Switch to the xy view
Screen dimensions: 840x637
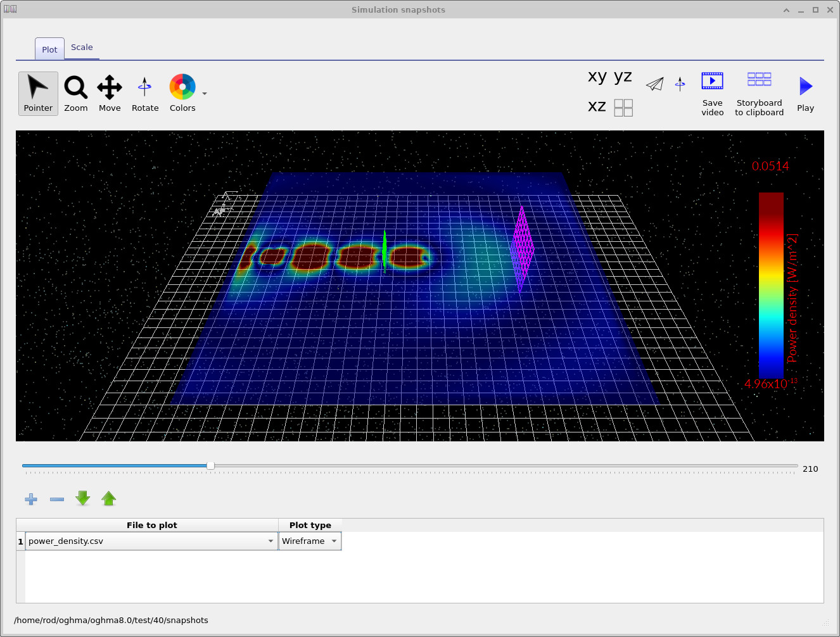pyautogui.click(x=596, y=76)
